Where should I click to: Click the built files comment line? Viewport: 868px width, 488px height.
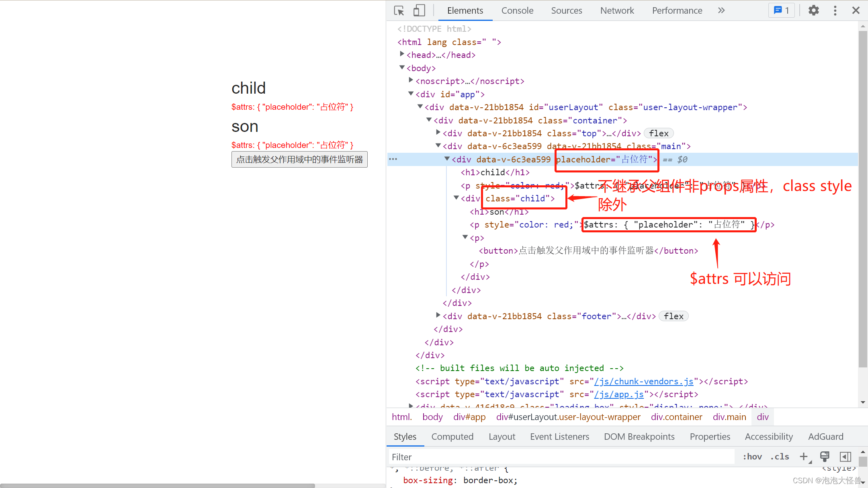[520, 368]
